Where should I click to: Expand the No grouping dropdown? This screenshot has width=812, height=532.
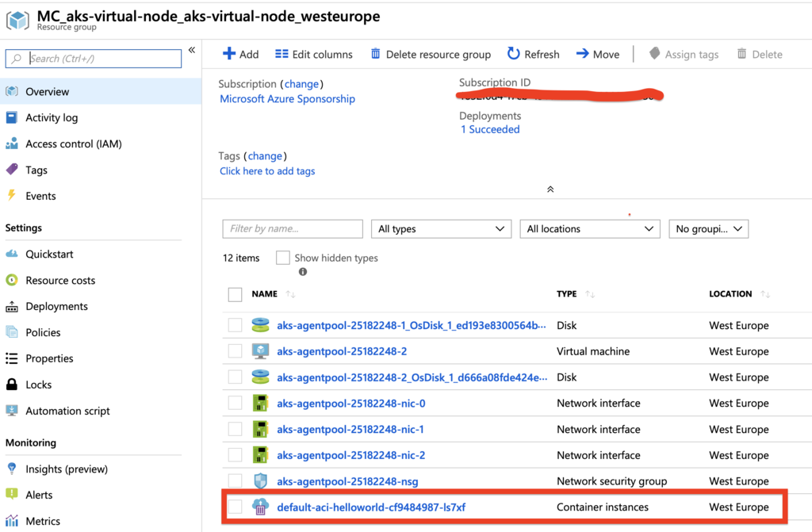click(708, 229)
